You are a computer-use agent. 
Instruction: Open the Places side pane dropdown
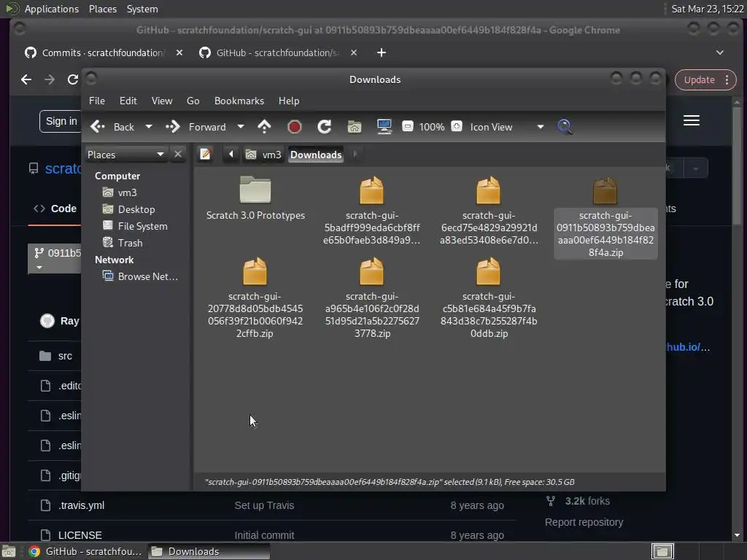[125, 155]
